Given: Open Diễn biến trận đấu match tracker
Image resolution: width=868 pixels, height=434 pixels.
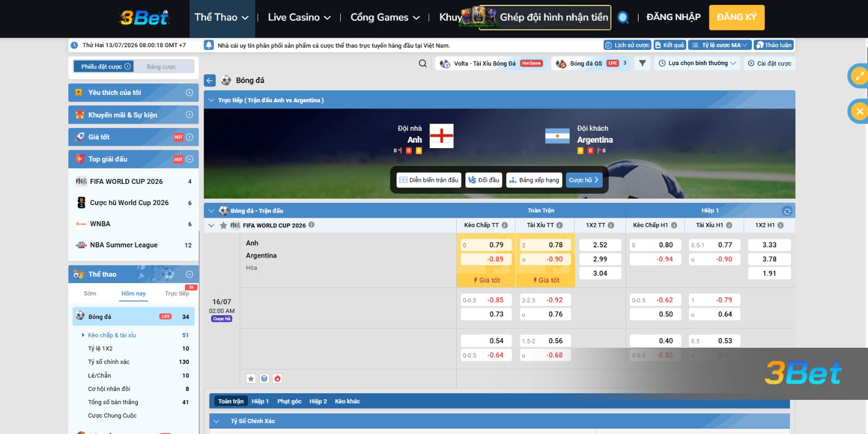Looking at the screenshot, I should point(429,180).
